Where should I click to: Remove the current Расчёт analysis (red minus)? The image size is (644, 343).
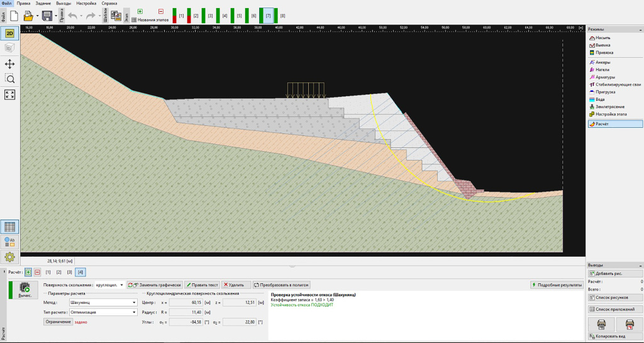pyautogui.click(x=37, y=272)
